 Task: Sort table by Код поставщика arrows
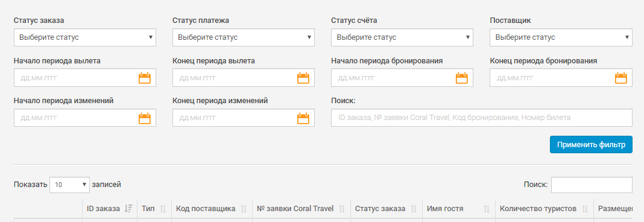tap(244, 209)
